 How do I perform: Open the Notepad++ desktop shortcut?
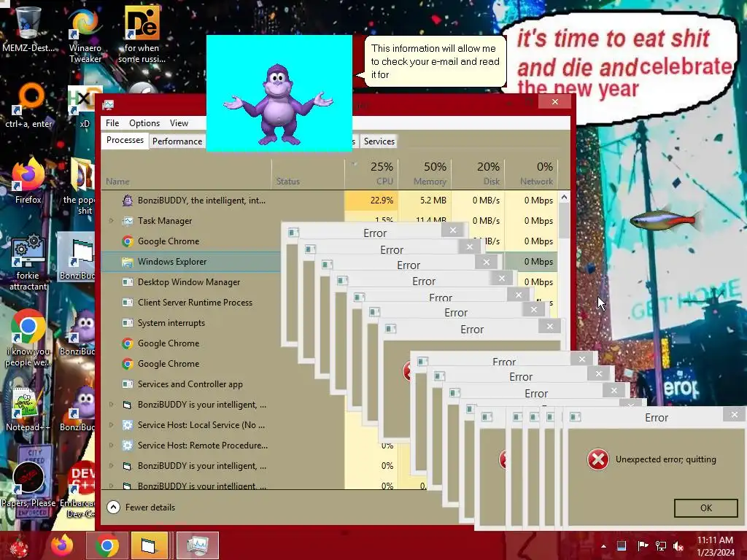pyautogui.click(x=28, y=410)
